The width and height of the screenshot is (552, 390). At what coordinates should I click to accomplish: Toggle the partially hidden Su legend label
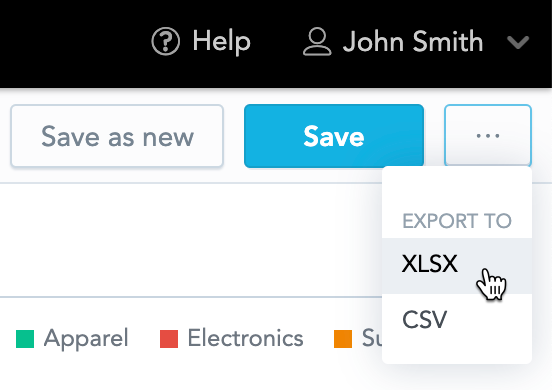coord(372,338)
